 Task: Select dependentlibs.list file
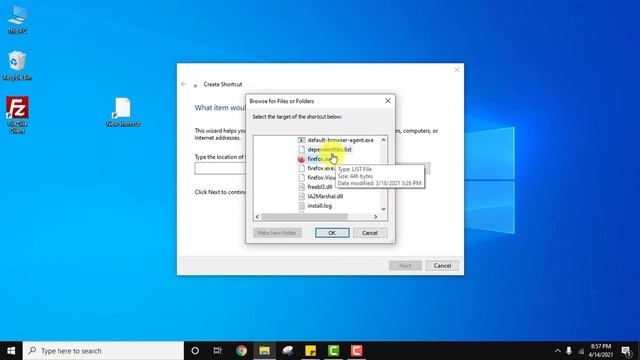tap(325, 149)
